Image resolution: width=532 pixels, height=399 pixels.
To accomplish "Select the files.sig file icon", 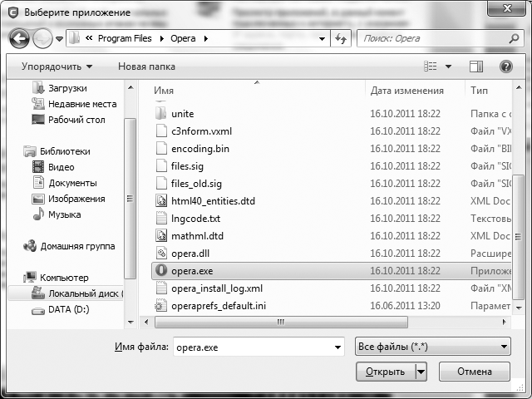I will point(161,166).
